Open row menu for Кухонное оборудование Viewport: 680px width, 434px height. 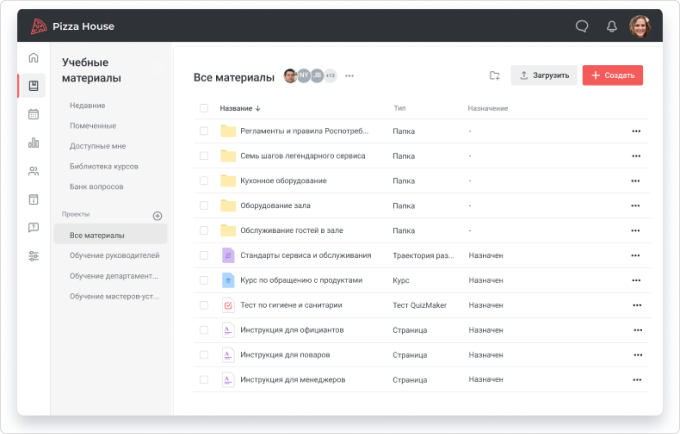pyautogui.click(x=635, y=181)
